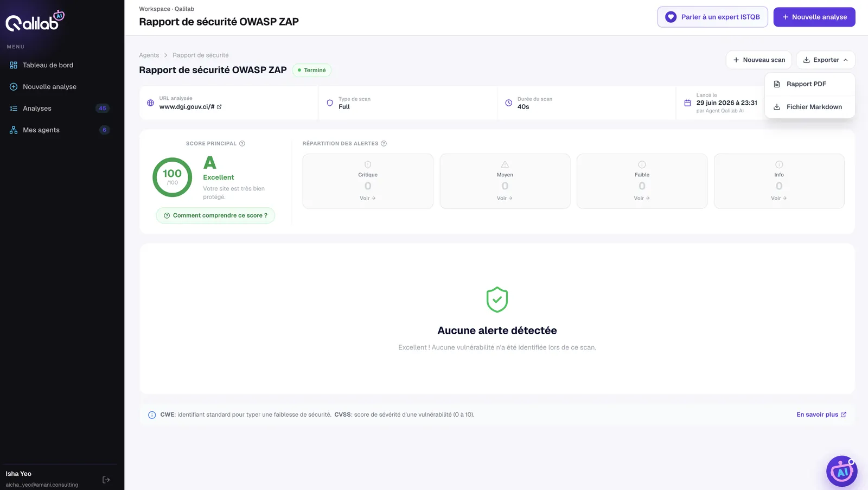The width and height of the screenshot is (868, 490).
Task: Click the 6 badge beside Mes agents
Action: tap(105, 130)
